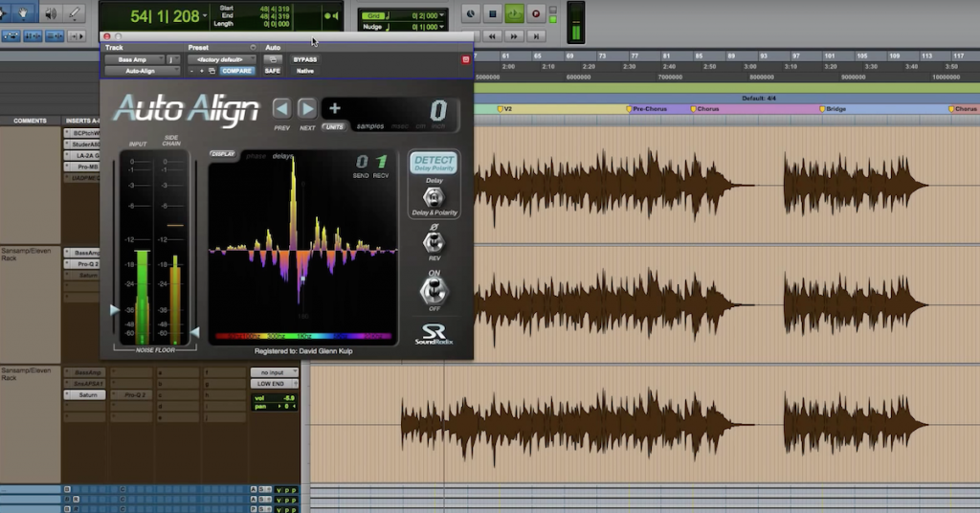Click the Grid note value icon
This screenshot has width=980, height=513.
click(x=388, y=15)
